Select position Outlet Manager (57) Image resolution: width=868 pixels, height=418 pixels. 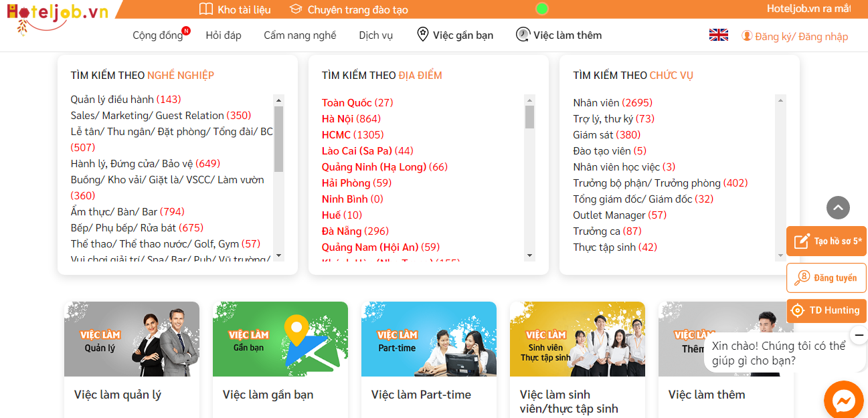(x=620, y=215)
